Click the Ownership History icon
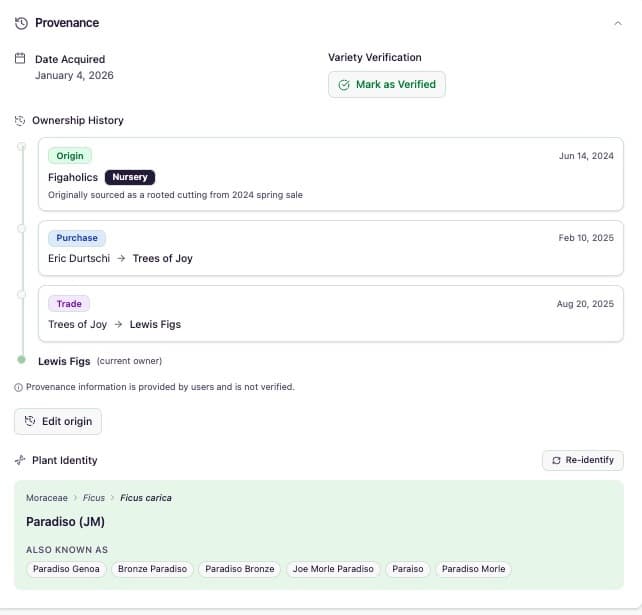Image resolution: width=642 pixels, height=615 pixels. click(x=20, y=121)
